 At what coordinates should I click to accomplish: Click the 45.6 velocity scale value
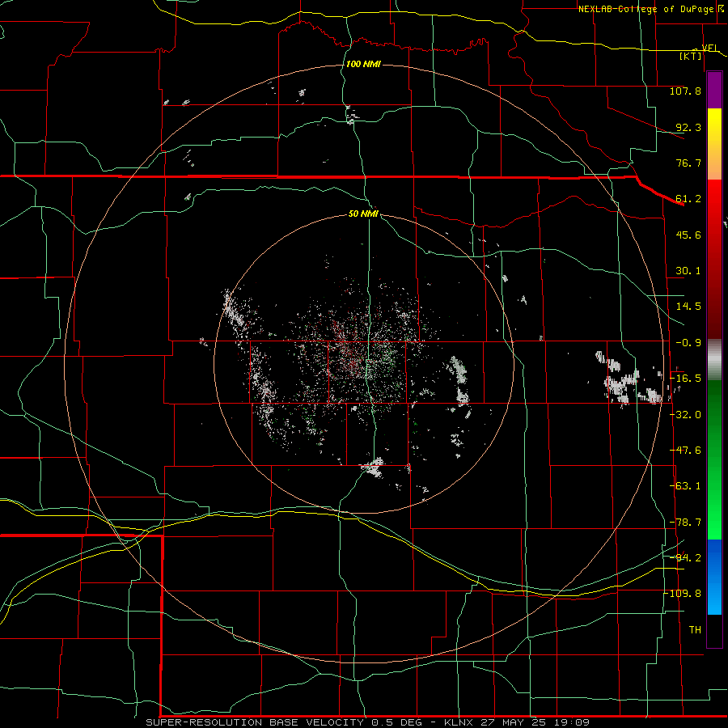pos(688,235)
